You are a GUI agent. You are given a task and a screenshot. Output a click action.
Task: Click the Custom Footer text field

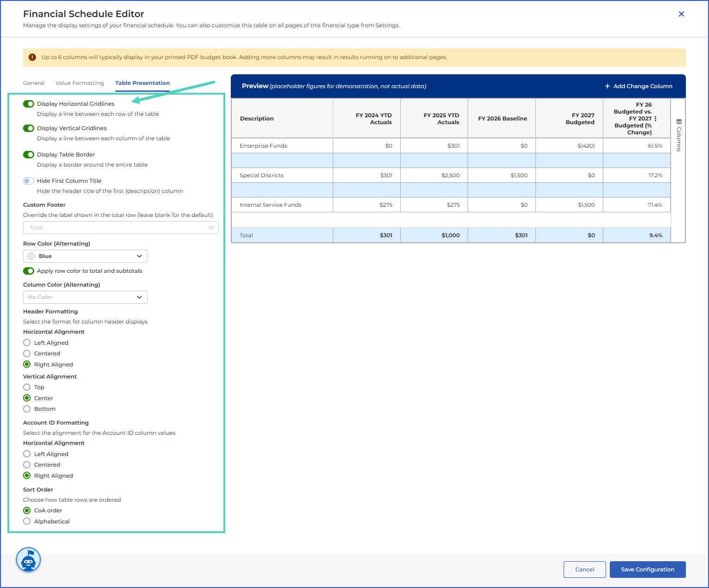121,228
